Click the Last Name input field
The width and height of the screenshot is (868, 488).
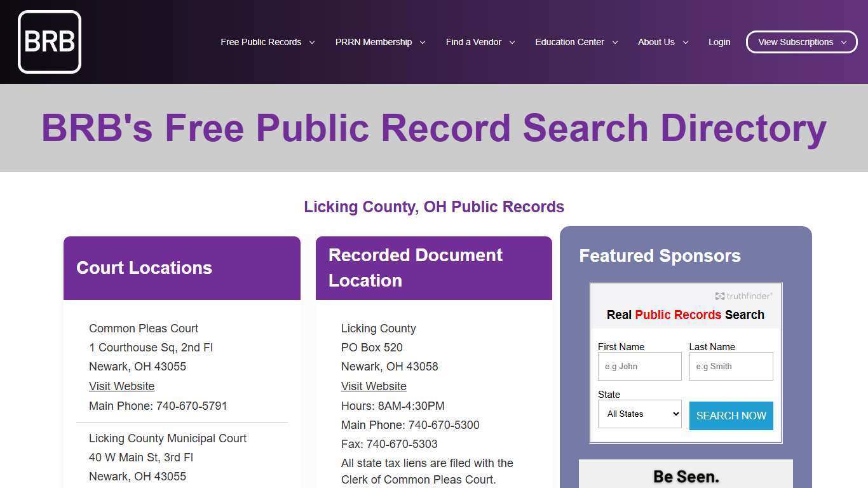(x=731, y=366)
